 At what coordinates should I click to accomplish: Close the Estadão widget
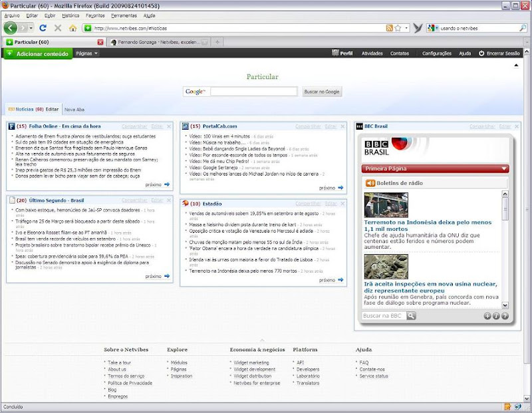[x=342, y=204]
